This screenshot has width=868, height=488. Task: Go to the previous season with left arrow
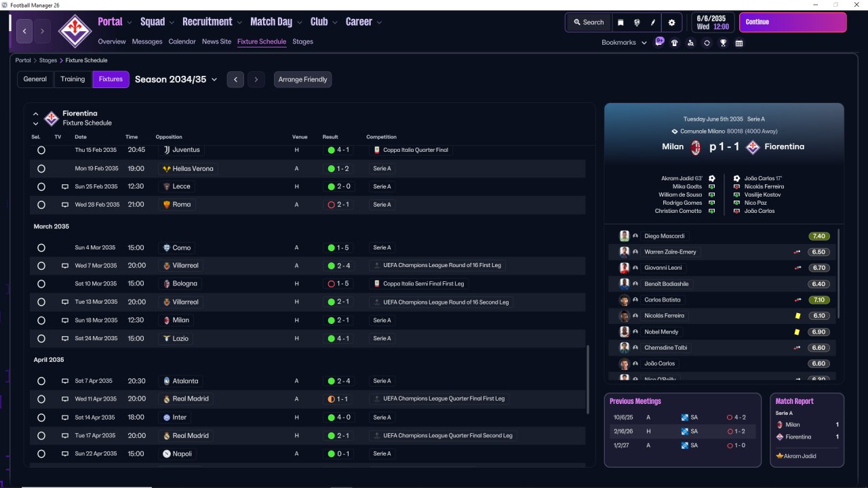click(235, 79)
